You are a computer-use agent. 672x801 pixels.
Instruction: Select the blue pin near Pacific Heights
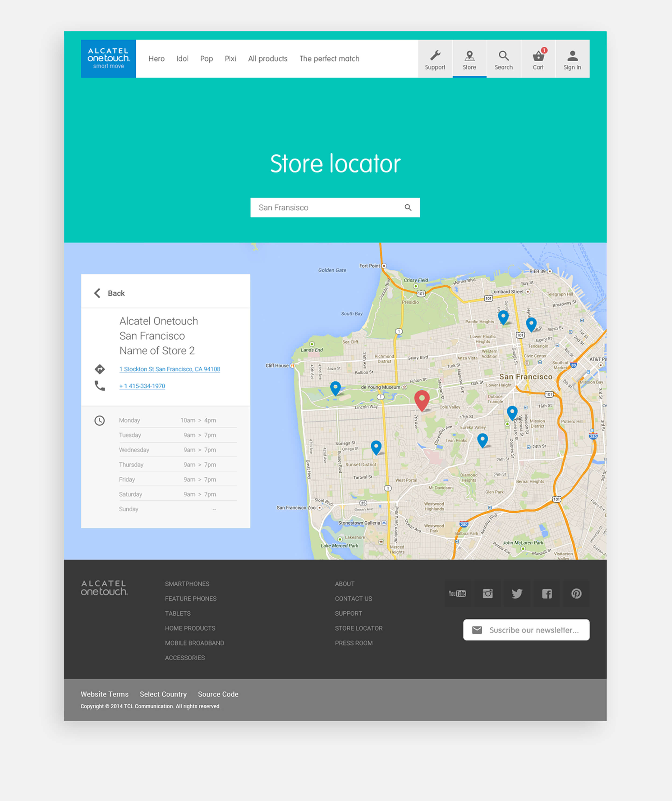click(503, 317)
